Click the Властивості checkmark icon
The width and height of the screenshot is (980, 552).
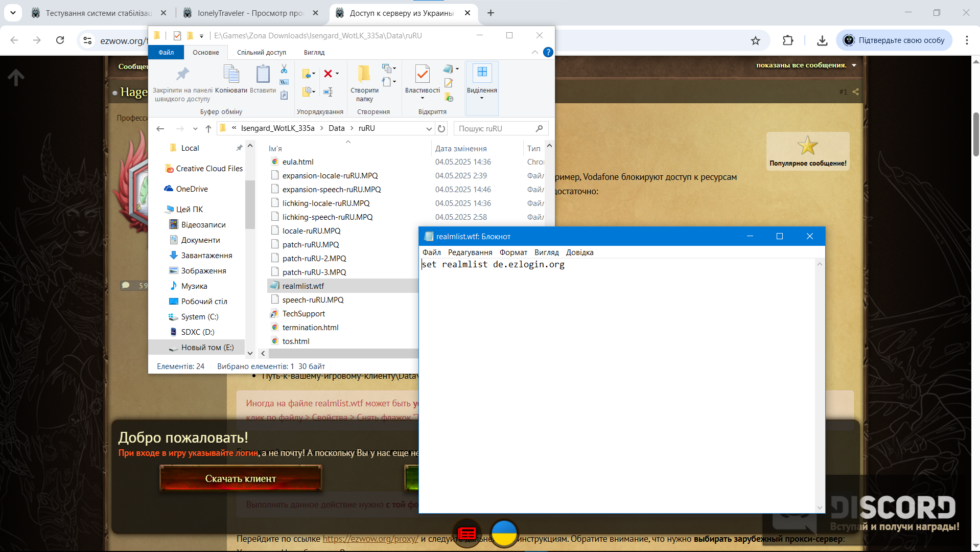tap(422, 74)
